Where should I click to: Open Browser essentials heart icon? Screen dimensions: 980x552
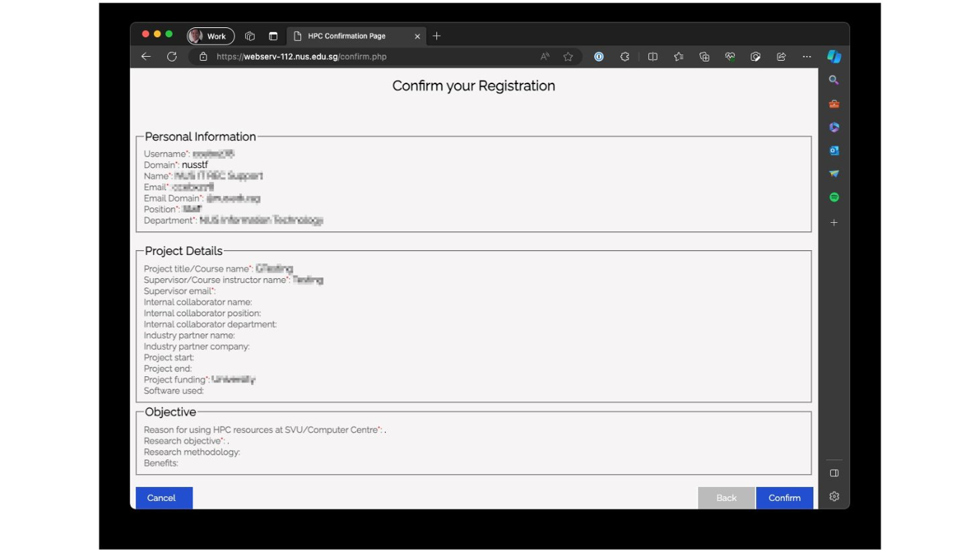tap(730, 57)
